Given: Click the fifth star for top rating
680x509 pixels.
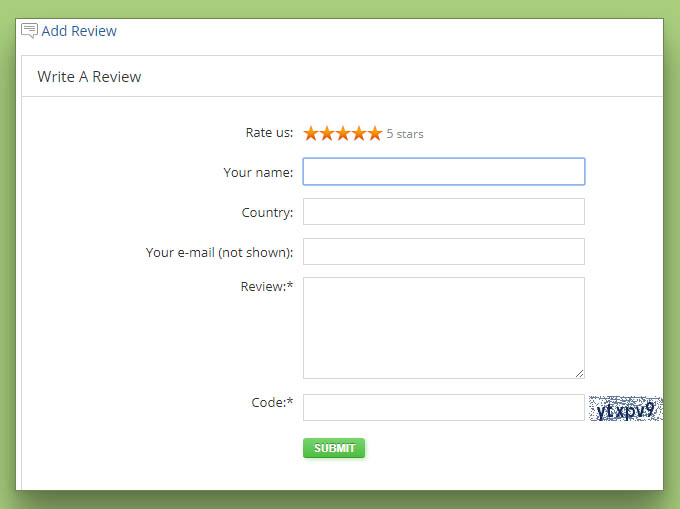Looking at the screenshot, I should pos(375,133).
